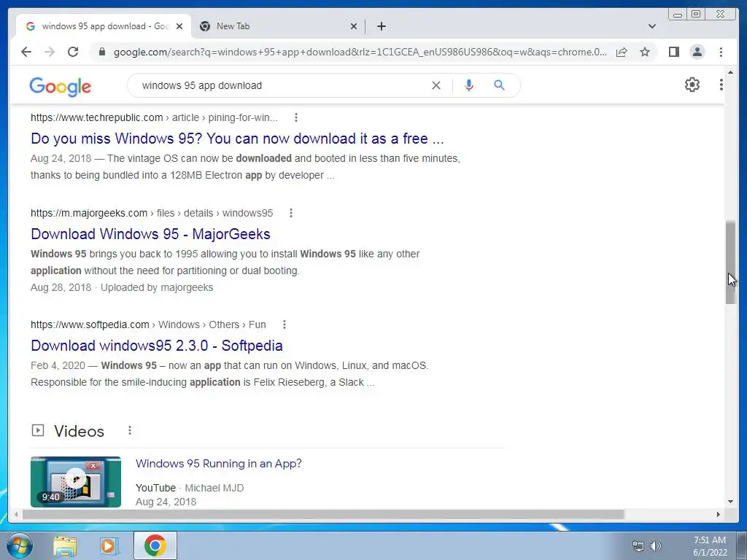Viewport: 747px width, 560px height.
Task: Click the browser address bar URL
Action: pyautogui.click(x=360, y=52)
